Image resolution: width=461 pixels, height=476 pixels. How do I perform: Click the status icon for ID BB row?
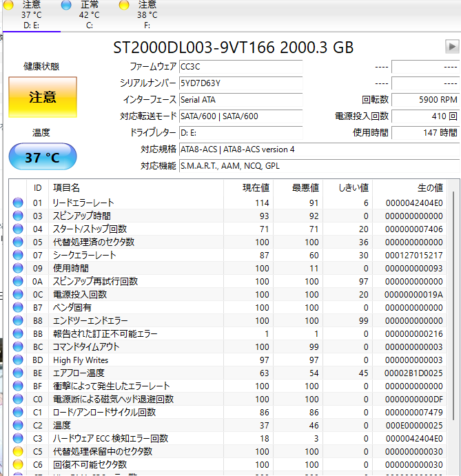18,333
